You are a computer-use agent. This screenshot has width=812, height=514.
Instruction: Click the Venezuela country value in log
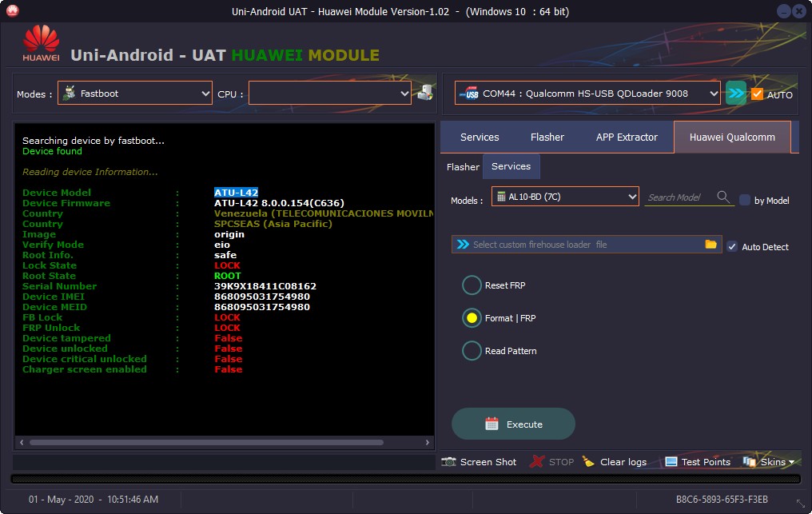pyautogui.click(x=324, y=213)
